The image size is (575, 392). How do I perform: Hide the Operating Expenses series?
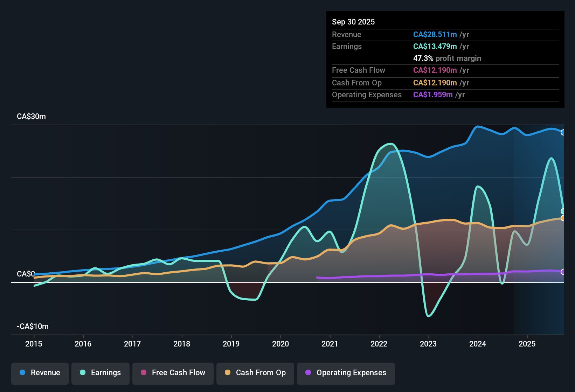tap(346, 373)
